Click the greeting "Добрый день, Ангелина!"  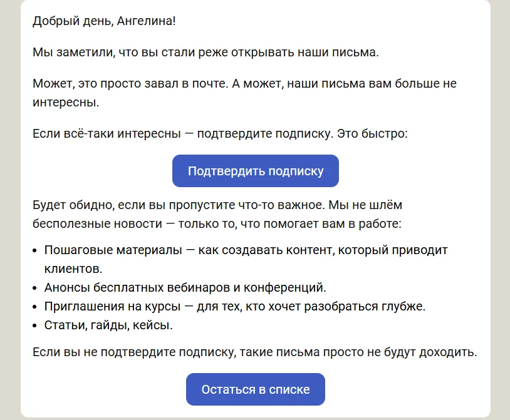[104, 21]
